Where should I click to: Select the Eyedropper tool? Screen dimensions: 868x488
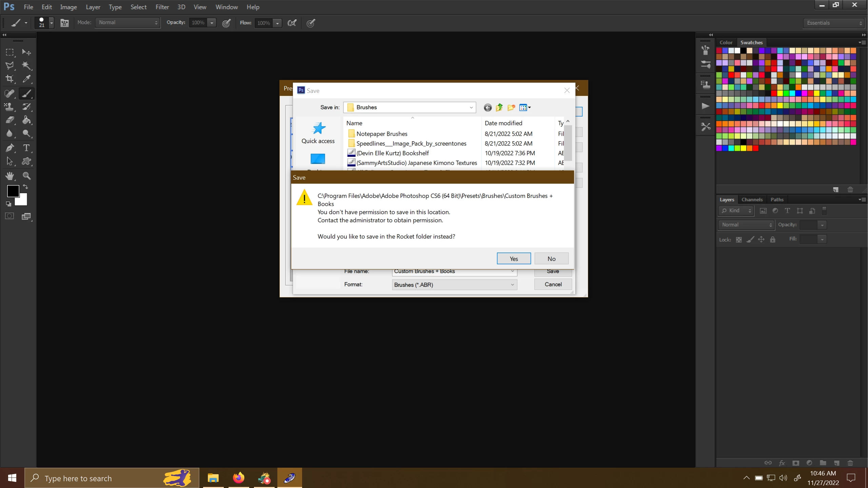tap(26, 79)
